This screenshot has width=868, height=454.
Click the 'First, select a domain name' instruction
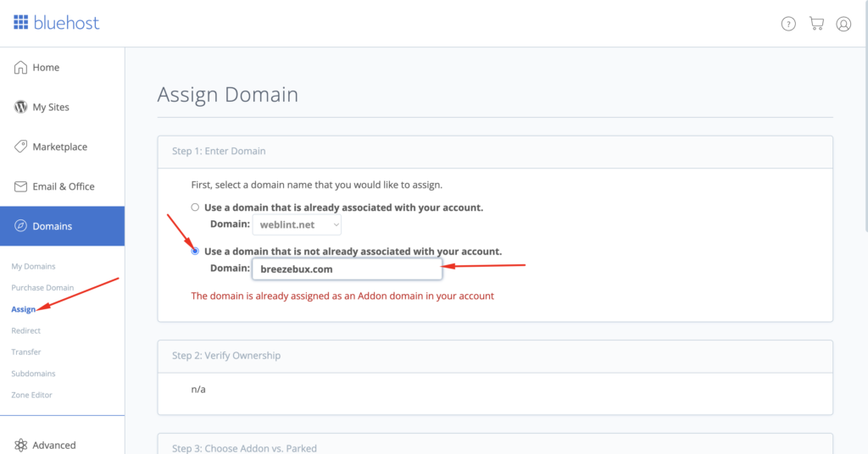tap(317, 185)
